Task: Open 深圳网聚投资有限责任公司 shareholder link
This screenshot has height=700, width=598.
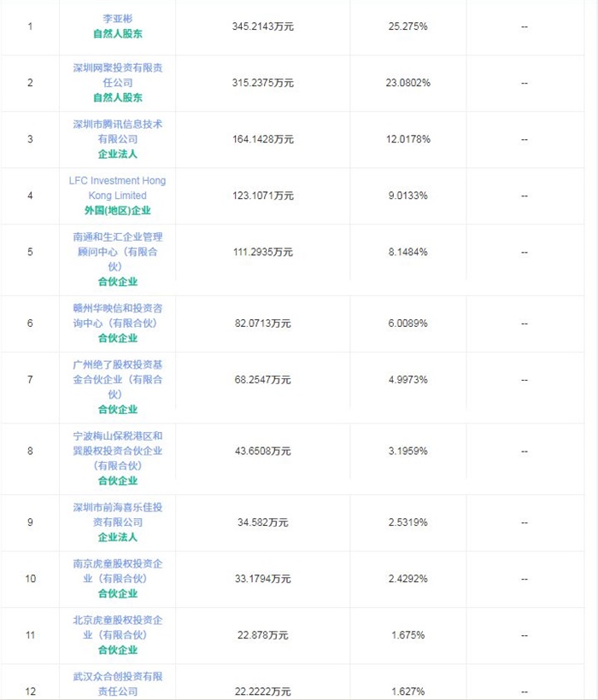Action: [x=118, y=75]
